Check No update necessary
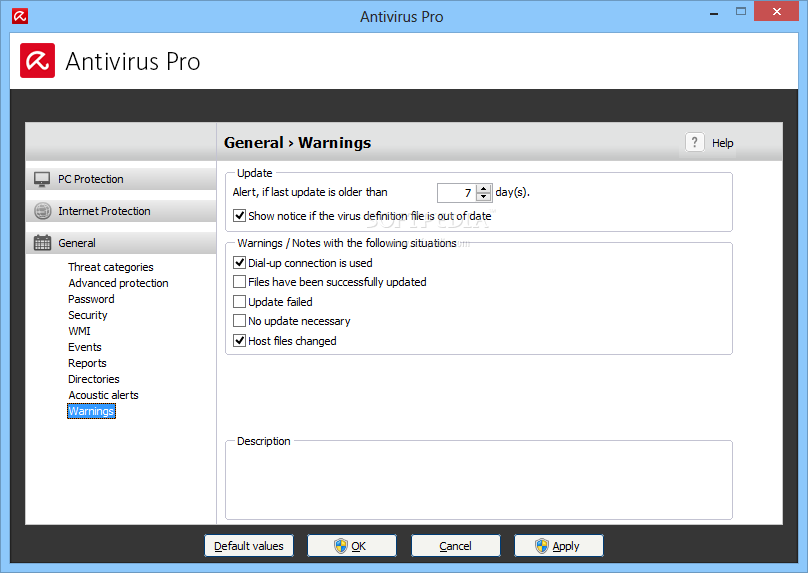This screenshot has width=808, height=573. tap(239, 321)
